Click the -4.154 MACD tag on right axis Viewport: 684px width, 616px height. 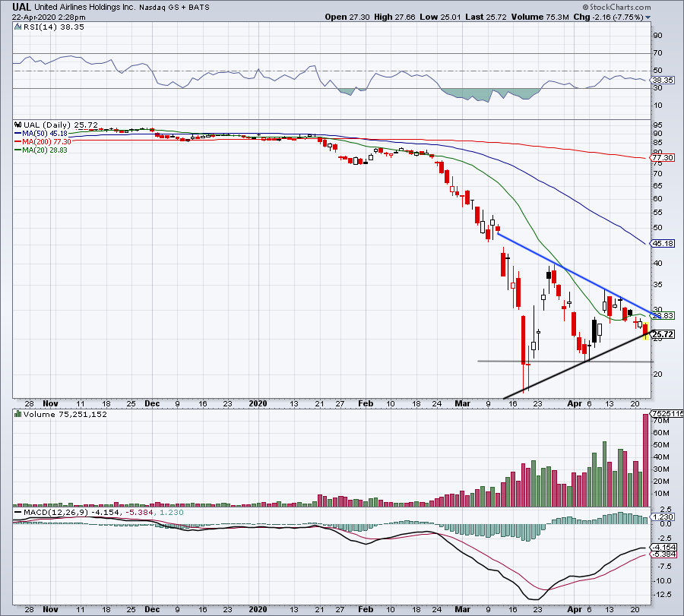[x=663, y=547]
